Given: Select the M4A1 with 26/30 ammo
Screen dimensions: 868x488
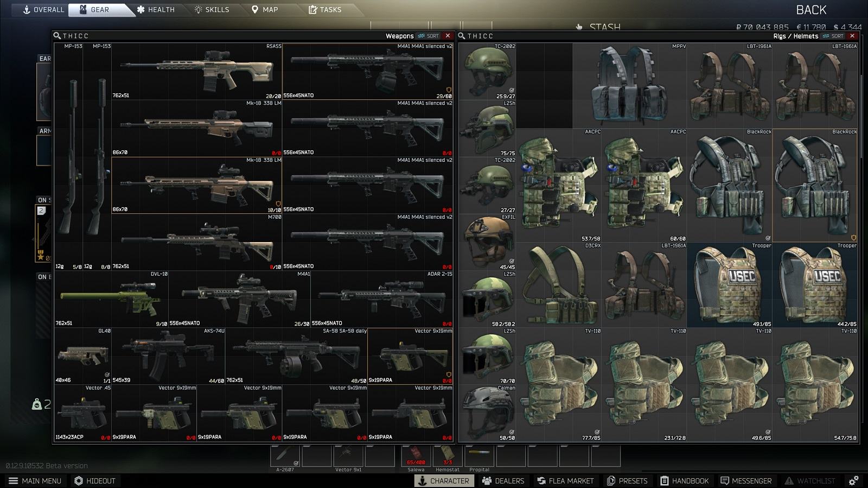Looking at the screenshot, I should coord(239,300).
